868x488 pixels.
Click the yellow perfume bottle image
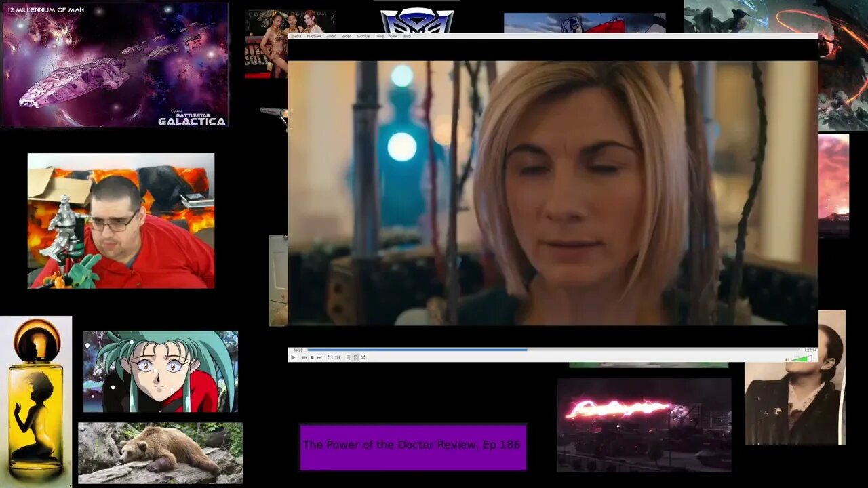(x=36, y=401)
